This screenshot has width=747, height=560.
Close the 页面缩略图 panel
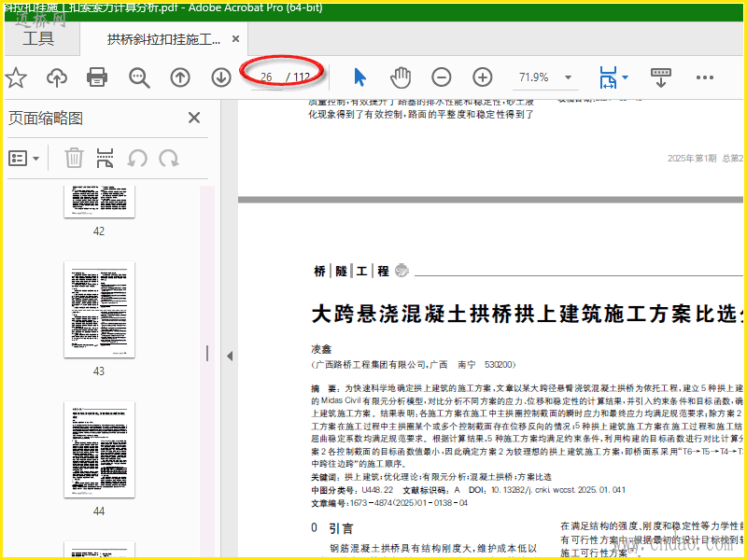(x=194, y=118)
